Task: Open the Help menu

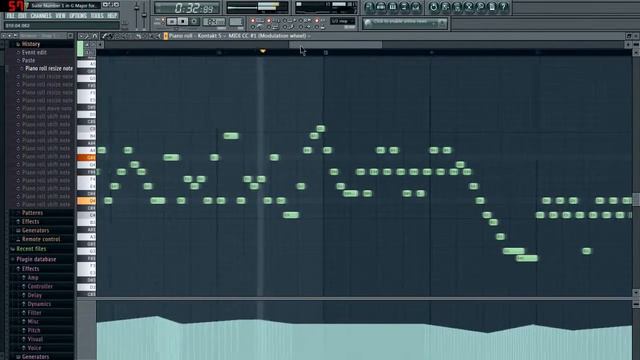Action: click(x=112, y=16)
